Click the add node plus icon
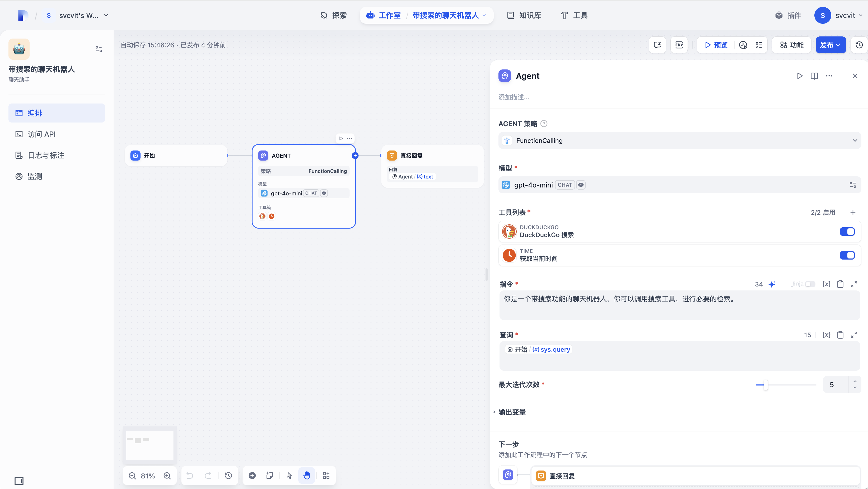 pyautogui.click(x=252, y=475)
